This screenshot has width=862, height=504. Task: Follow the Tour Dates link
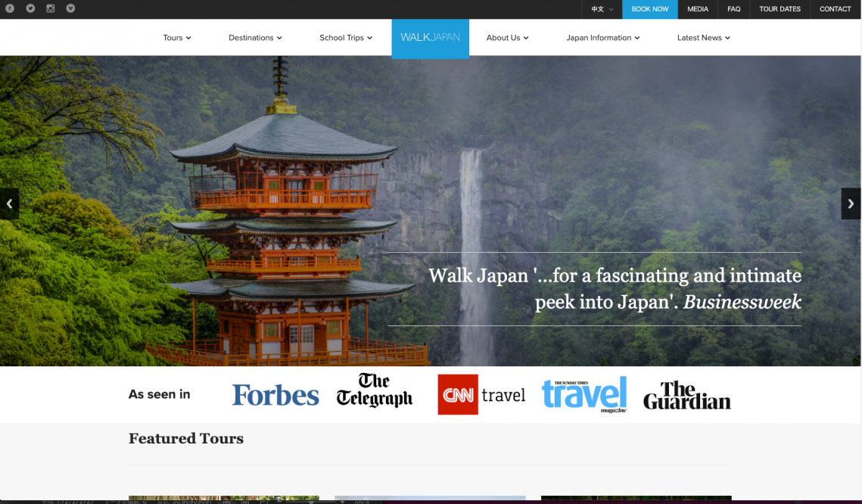point(780,9)
